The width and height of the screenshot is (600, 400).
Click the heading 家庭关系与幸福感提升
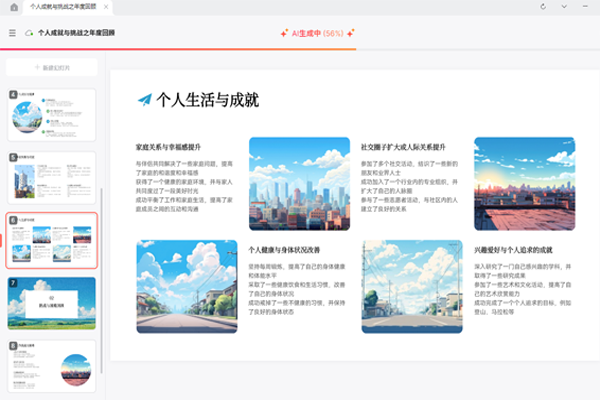[168, 147]
